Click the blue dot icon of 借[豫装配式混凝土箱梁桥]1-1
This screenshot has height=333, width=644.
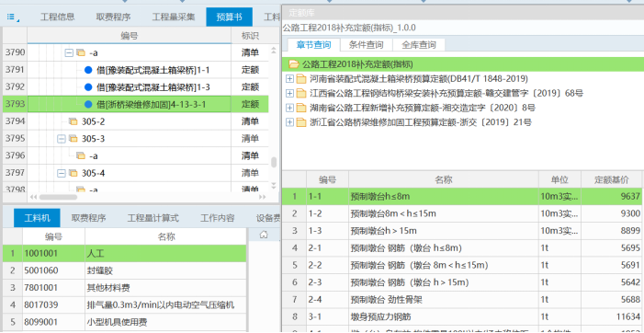(x=88, y=70)
